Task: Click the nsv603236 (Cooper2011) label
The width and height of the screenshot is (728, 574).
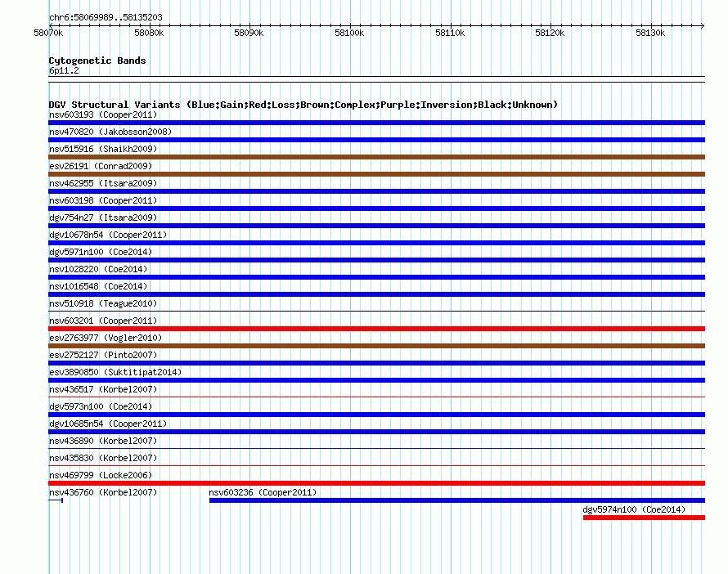Action: coord(263,492)
